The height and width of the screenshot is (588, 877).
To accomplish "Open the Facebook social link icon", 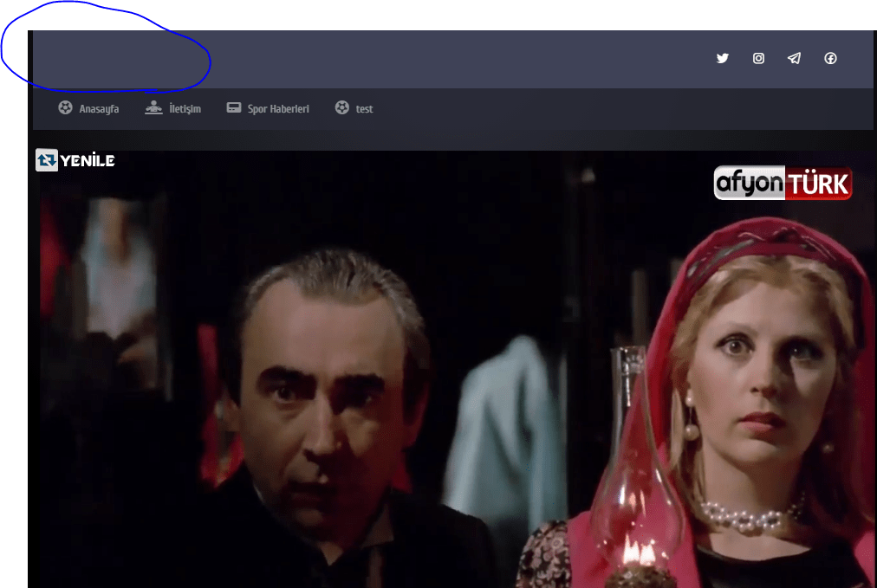I will (x=830, y=58).
